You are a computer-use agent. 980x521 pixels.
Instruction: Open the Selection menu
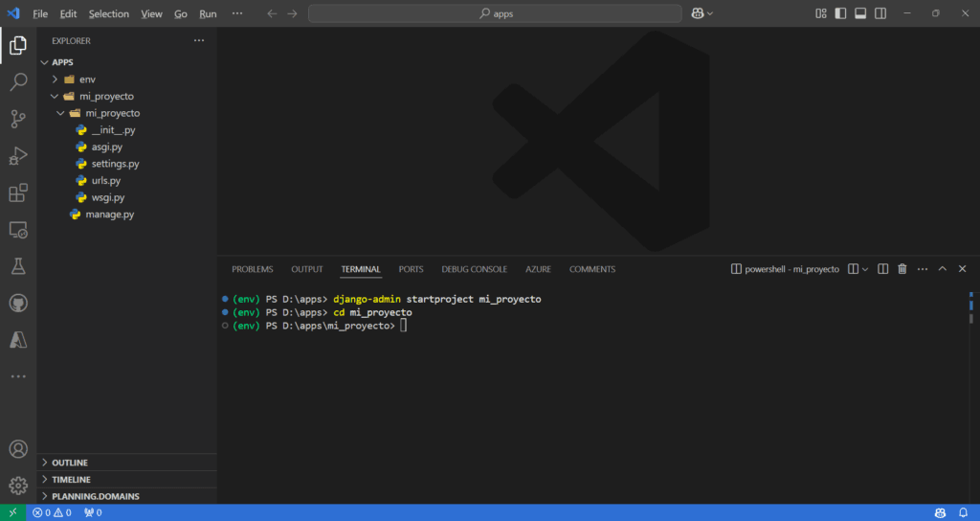pyautogui.click(x=109, y=13)
